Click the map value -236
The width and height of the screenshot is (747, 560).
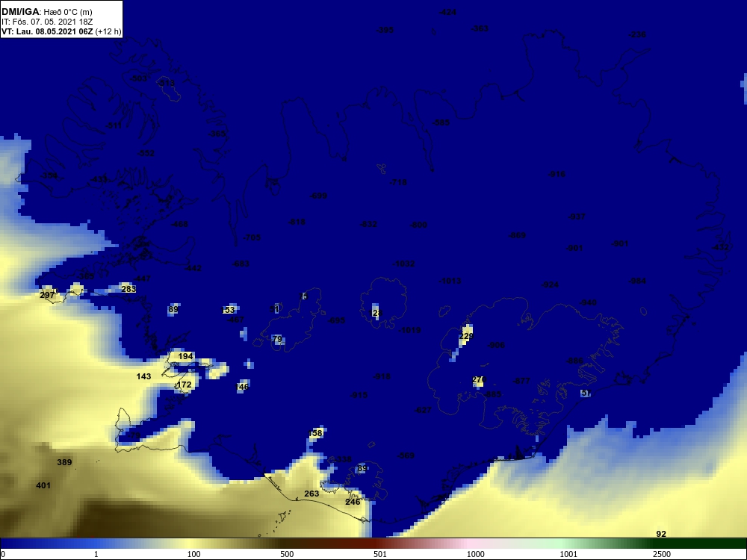[x=637, y=35]
